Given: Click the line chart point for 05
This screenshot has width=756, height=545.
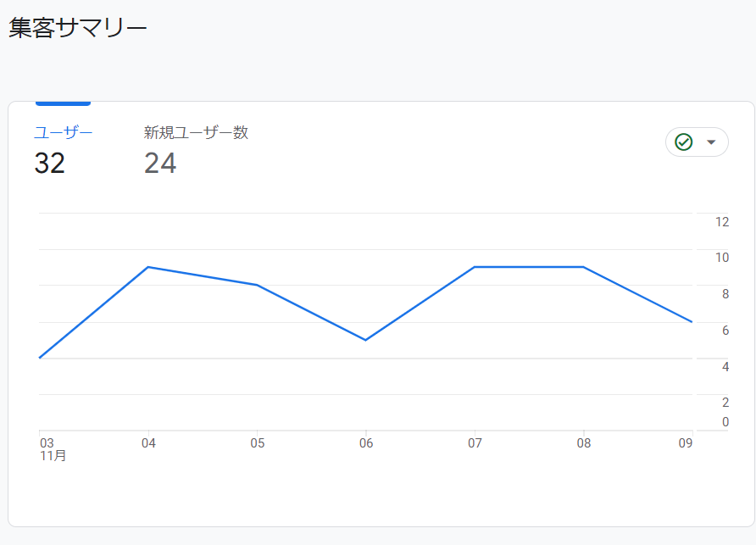Looking at the screenshot, I should point(257,285).
